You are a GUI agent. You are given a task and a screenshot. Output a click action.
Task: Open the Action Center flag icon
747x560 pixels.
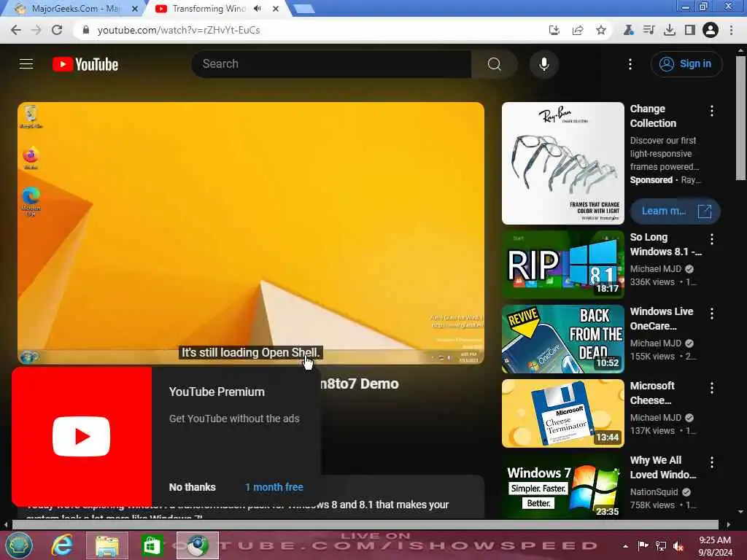click(x=643, y=546)
